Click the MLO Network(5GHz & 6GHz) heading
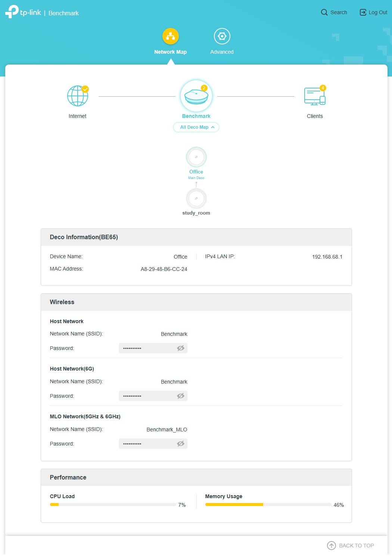392x556 pixels. click(85, 416)
